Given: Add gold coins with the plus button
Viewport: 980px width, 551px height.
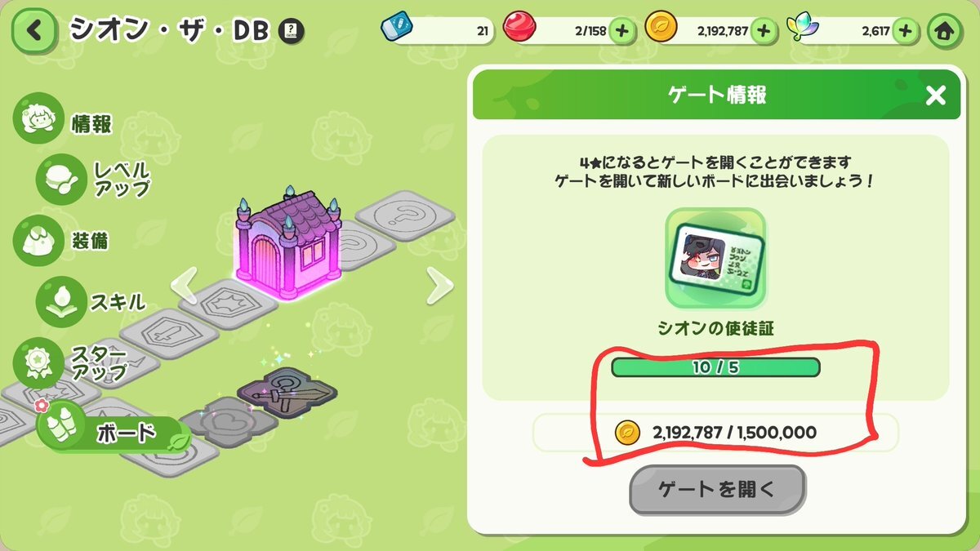Looking at the screenshot, I should click(x=764, y=31).
